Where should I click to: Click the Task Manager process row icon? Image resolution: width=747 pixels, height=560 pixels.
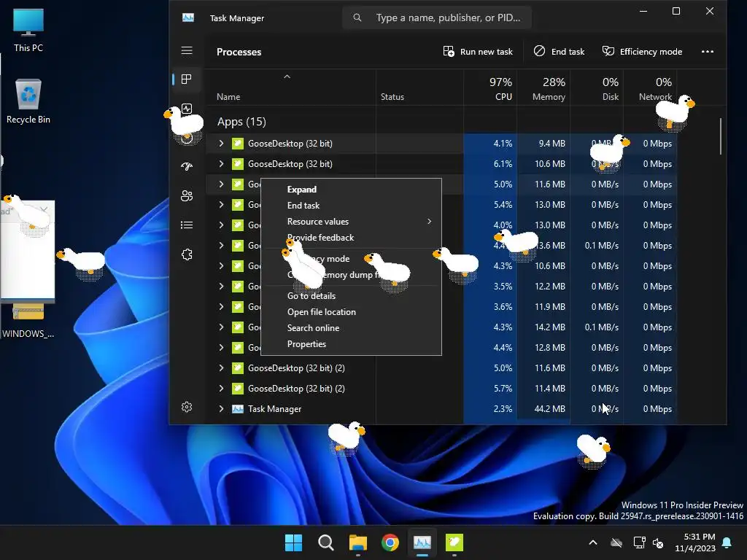[237, 409]
